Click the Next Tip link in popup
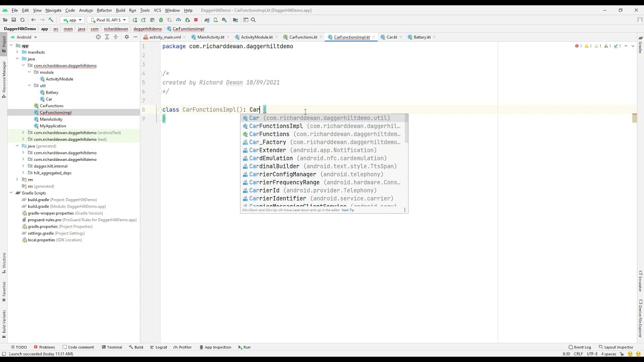The image size is (644, 362). pos(348,210)
